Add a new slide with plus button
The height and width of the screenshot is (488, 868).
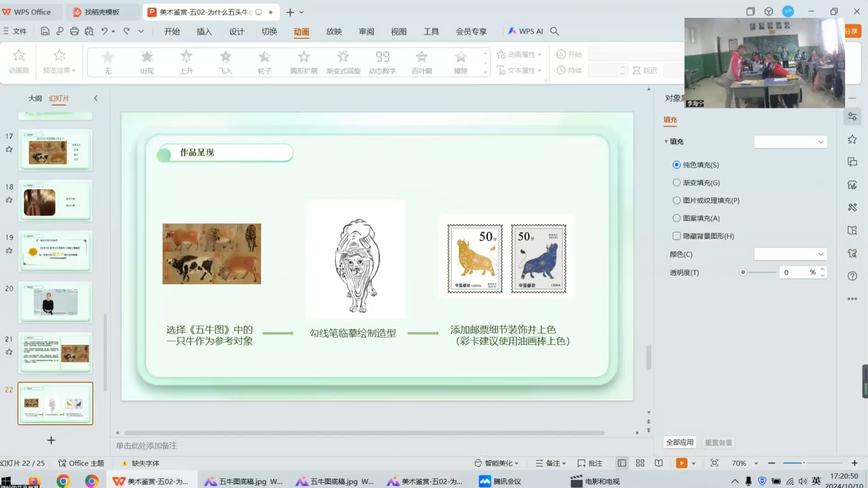point(51,440)
